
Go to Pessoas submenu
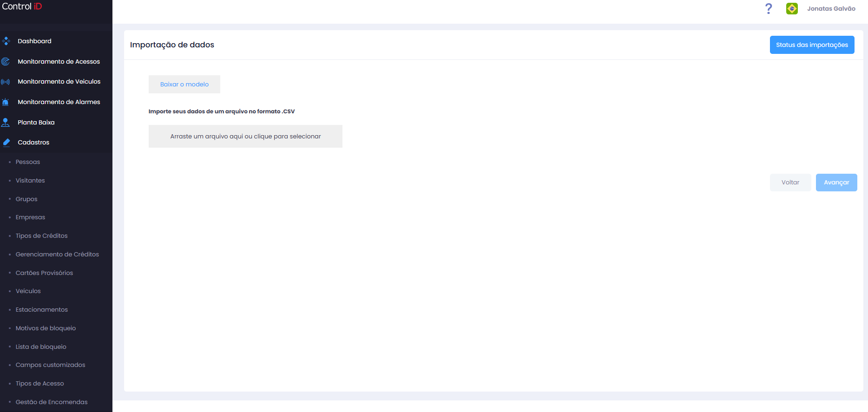pyautogui.click(x=28, y=162)
